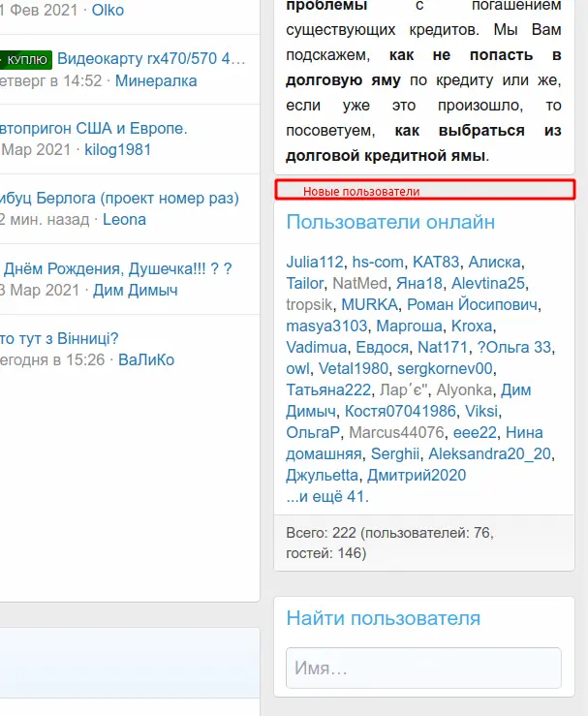This screenshot has width=588, height=716.
Task: Open poster profile kilog1981
Action: tap(118, 150)
